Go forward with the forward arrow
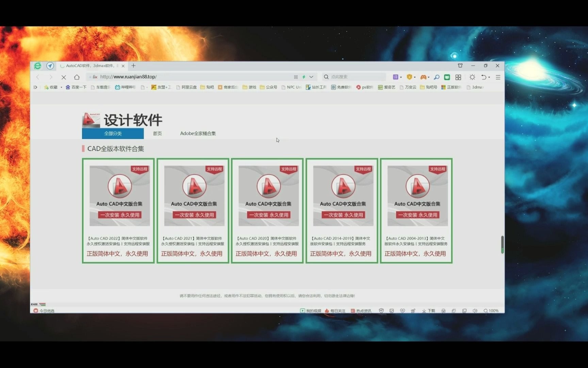This screenshot has height=368, width=588. pyautogui.click(x=51, y=77)
